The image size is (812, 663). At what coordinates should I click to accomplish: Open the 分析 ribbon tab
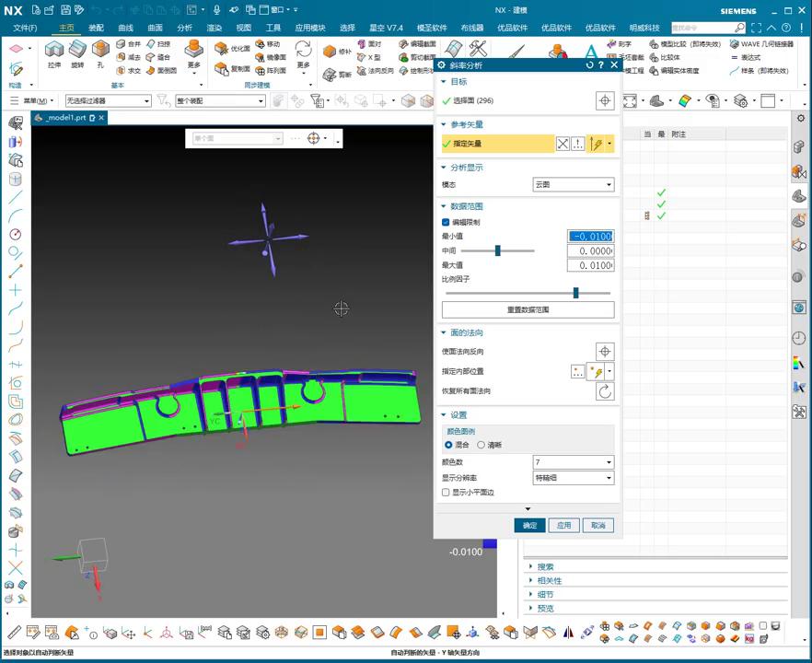point(184,28)
